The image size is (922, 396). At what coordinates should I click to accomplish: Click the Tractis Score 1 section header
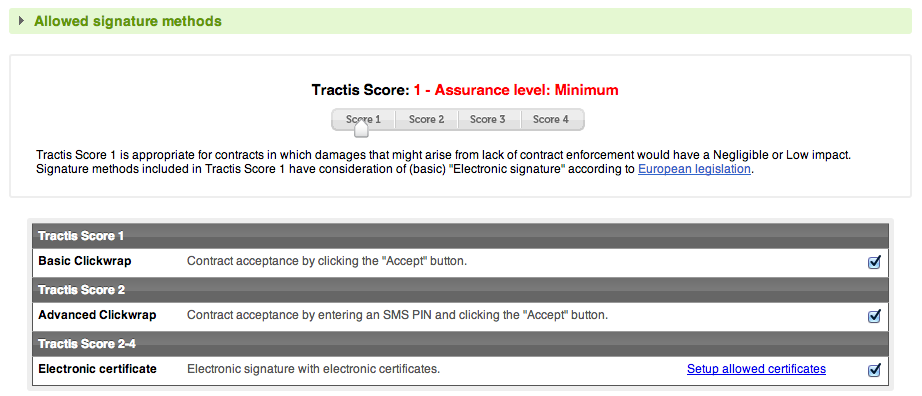click(x=460, y=236)
